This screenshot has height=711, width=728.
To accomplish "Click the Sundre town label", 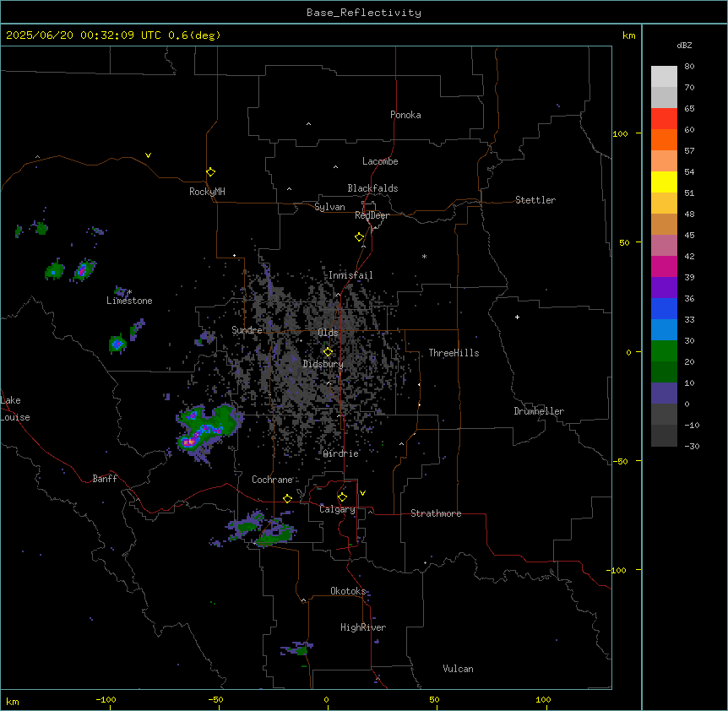I will point(247,330).
